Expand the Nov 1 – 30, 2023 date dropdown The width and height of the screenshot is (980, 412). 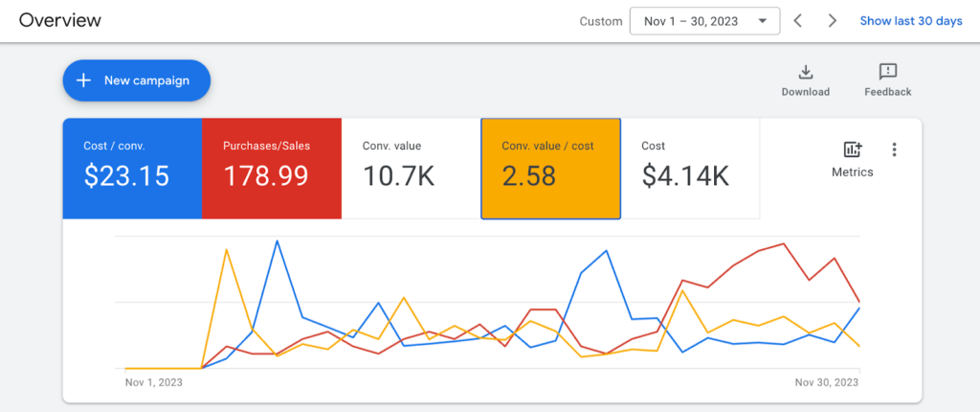(x=705, y=21)
